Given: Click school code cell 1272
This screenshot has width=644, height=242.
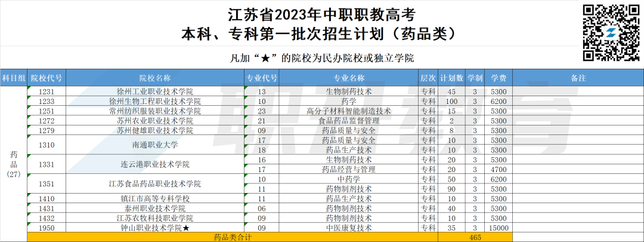Looking at the screenshot, I should pos(47,121).
